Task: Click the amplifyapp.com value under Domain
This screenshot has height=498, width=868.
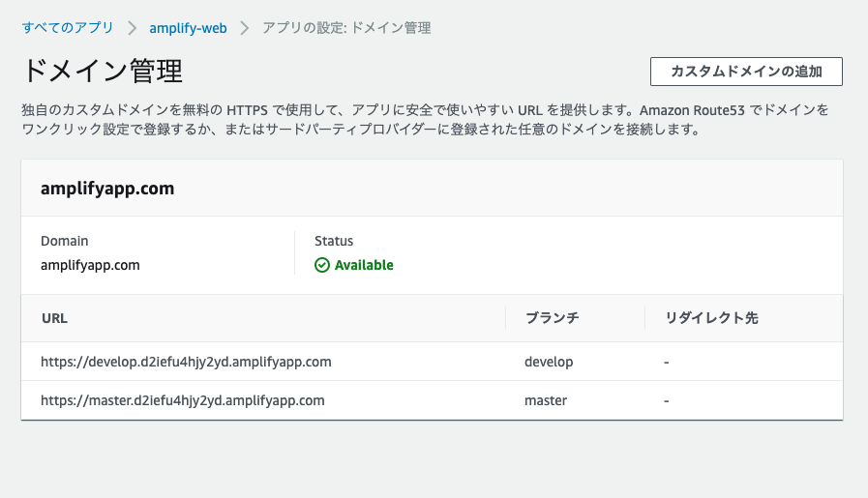Action: (x=90, y=265)
